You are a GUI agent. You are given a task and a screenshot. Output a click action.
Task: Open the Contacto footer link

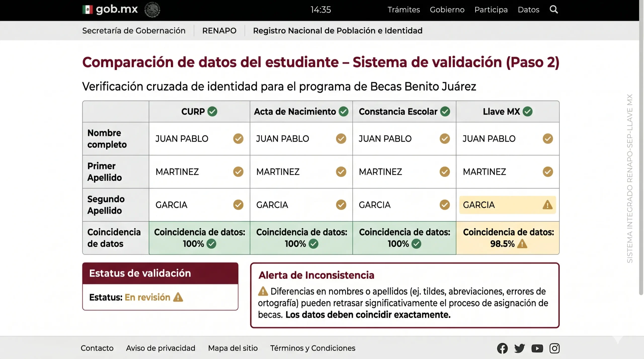[x=97, y=348]
